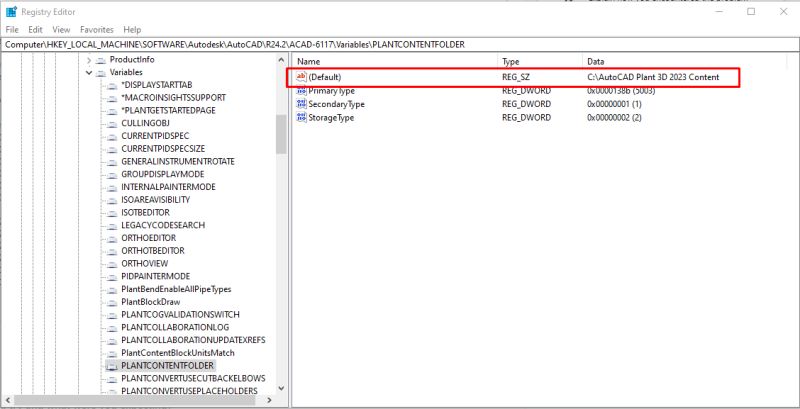Image resolution: width=800 pixels, height=409 pixels.
Task: Click the (Default) string value icon
Action: point(302,78)
